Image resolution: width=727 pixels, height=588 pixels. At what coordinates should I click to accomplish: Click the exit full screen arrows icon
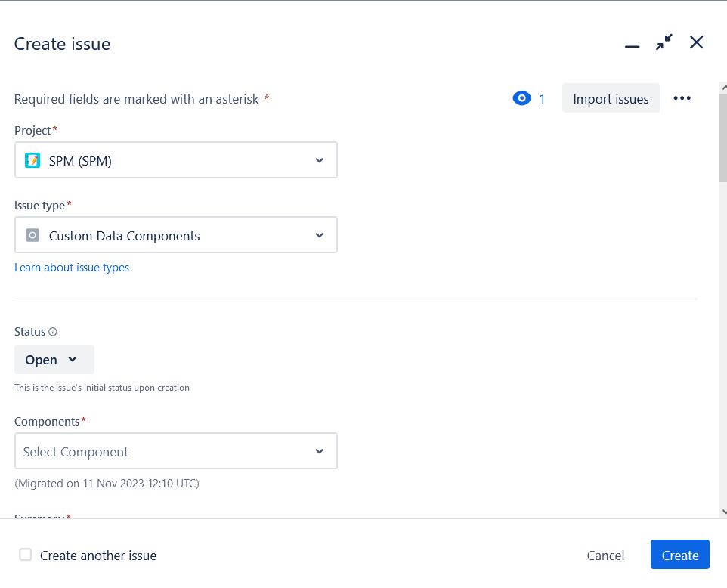[664, 42]
